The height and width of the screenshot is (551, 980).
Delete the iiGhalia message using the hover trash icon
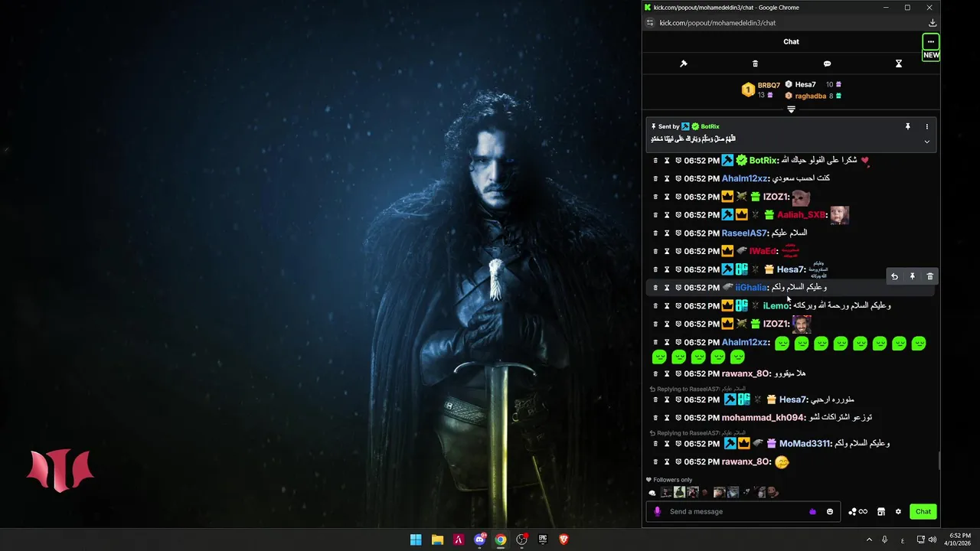(x=930, y=276)
